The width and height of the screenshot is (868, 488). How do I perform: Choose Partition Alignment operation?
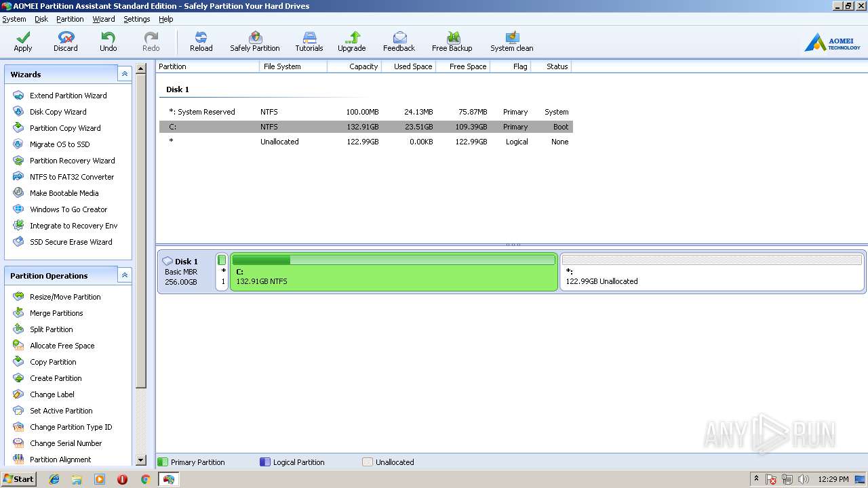pos(60,460)
